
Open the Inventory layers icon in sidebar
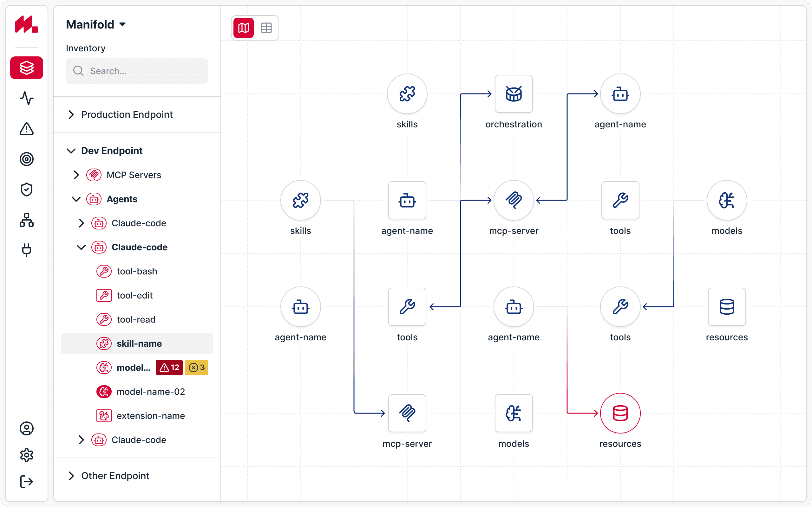click(27, 68)
